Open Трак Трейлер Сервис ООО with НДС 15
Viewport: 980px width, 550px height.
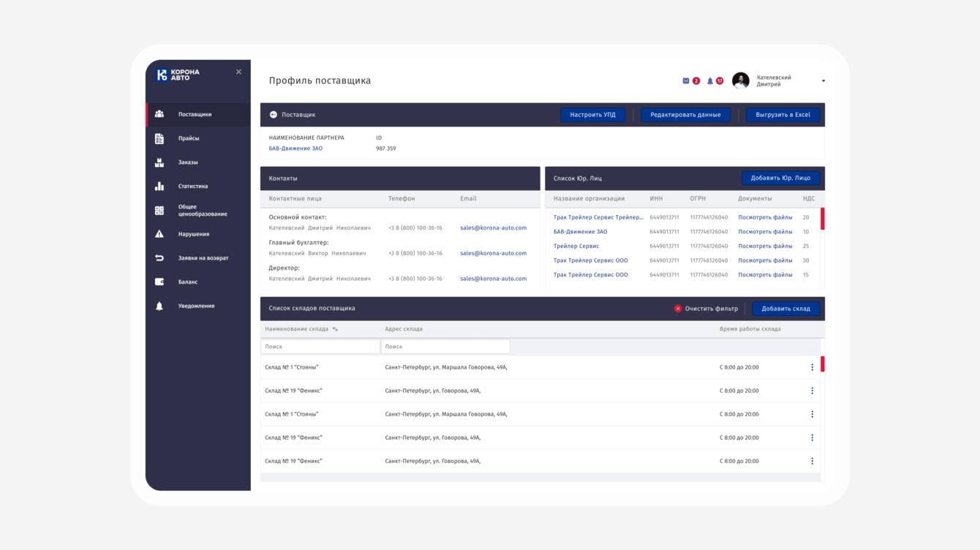[x=590, y=275]
